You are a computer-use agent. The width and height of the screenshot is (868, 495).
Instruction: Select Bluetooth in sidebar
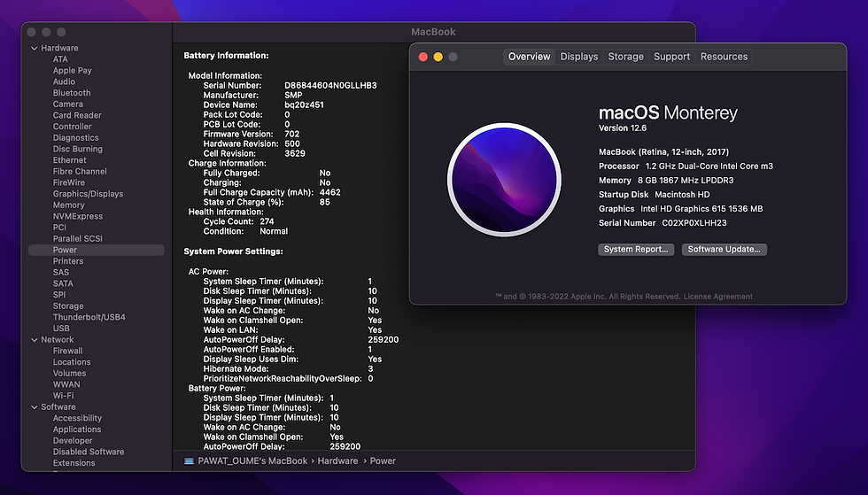(x=72, y=93)
